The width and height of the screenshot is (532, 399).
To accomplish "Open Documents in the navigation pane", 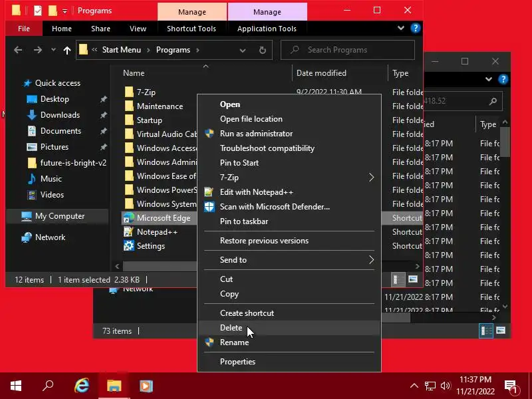I will pyautogui.click(x=61, y=131).
